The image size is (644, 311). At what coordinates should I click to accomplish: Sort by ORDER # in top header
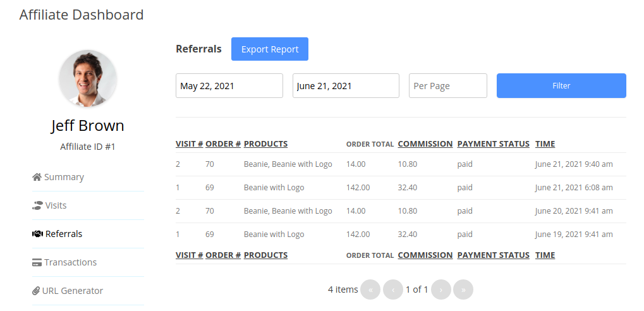223,143
